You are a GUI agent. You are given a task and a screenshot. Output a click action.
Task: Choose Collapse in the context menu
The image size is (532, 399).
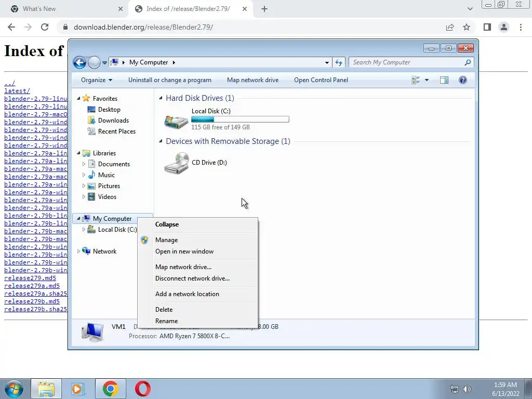pyautogui.click(x=197, y=224)
